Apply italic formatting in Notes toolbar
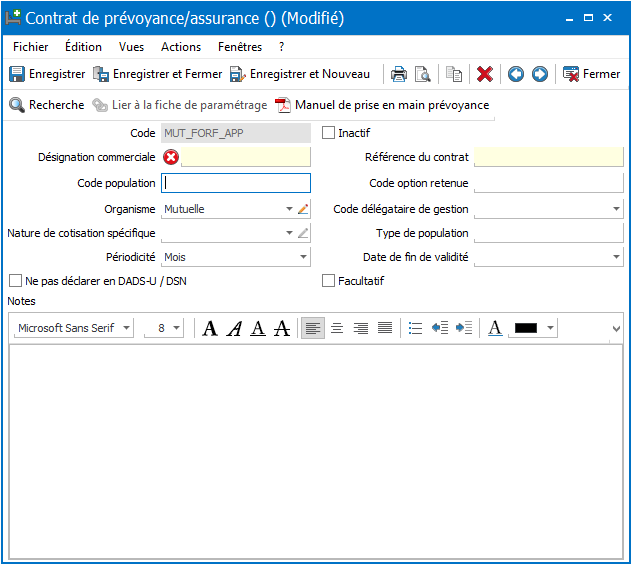The width and height of the screenshot is (632, 565). click(234, 328)
